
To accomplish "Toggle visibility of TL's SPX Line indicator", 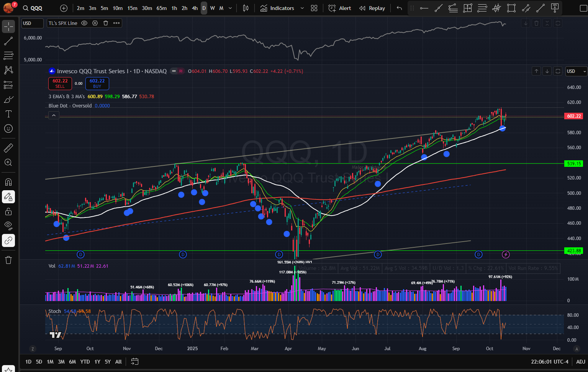I will [84, 23].
